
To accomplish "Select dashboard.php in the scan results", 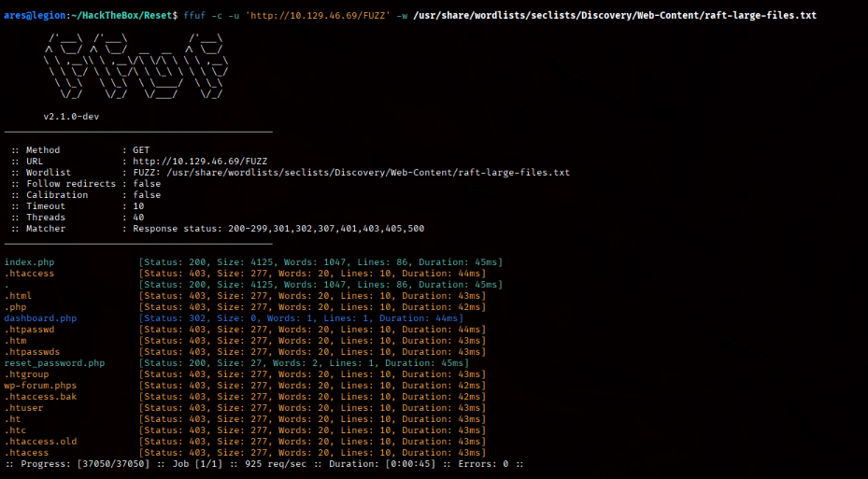I will (40, 318).
